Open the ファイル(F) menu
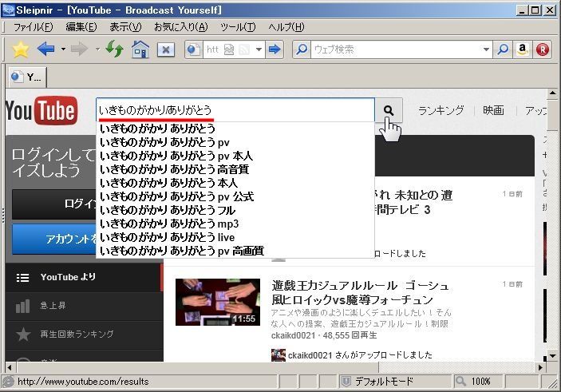 [x=33, y=27]
